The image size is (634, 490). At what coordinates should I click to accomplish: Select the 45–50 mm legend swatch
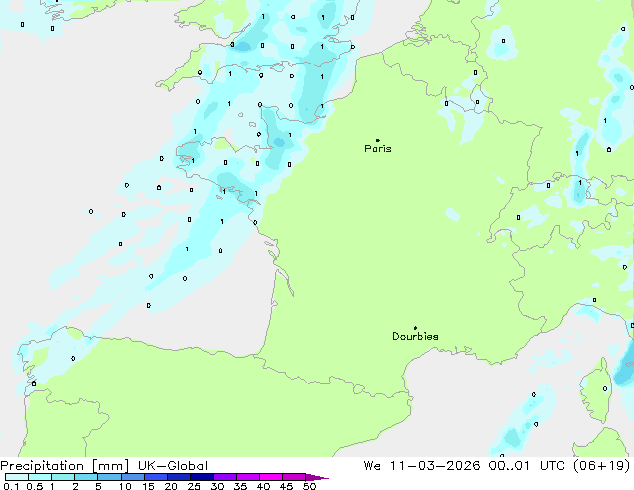pos(294,477)
